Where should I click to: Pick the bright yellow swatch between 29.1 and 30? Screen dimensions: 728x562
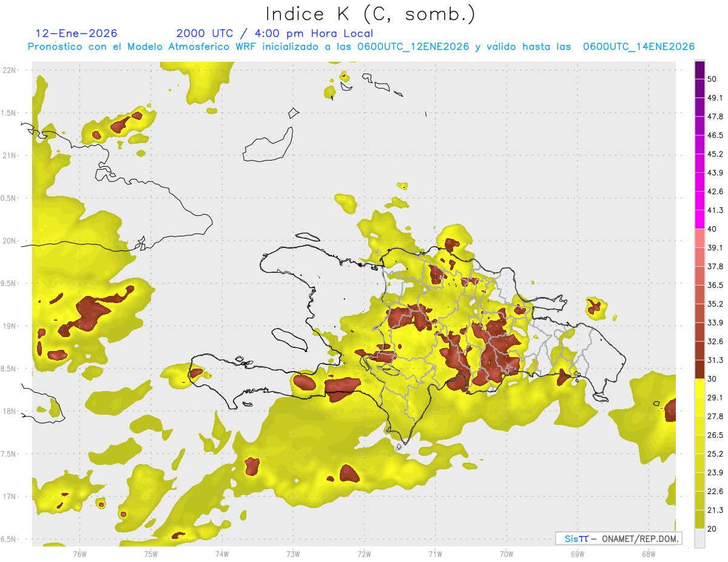[699, 388]
